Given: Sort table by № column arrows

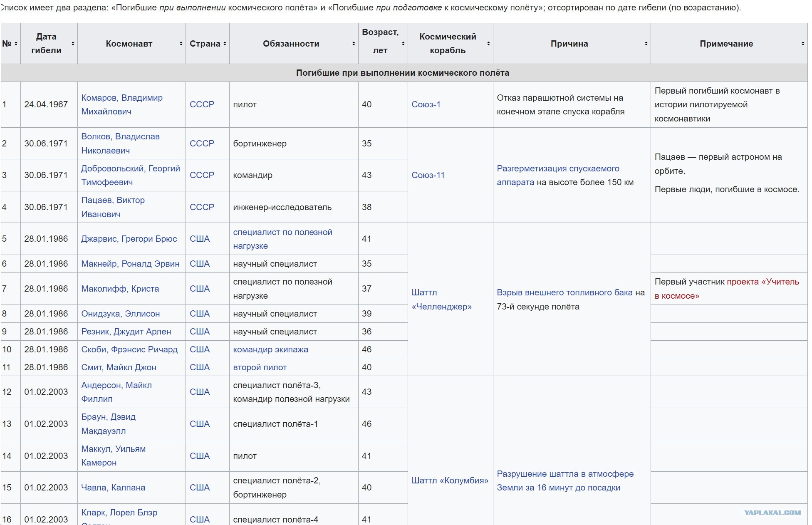Looking at the screenshot, I should (16, 44).
